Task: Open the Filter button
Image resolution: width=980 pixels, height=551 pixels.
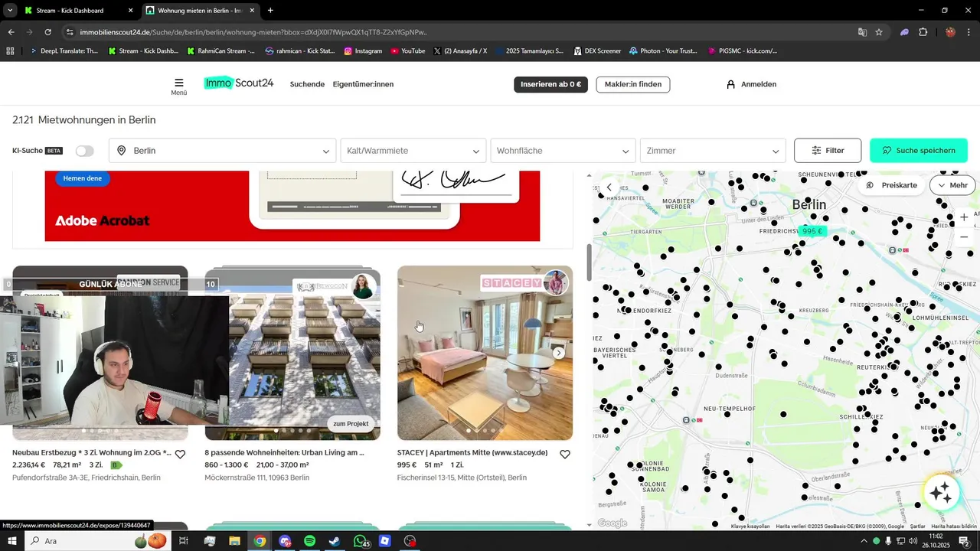Action: click(828, 151)
